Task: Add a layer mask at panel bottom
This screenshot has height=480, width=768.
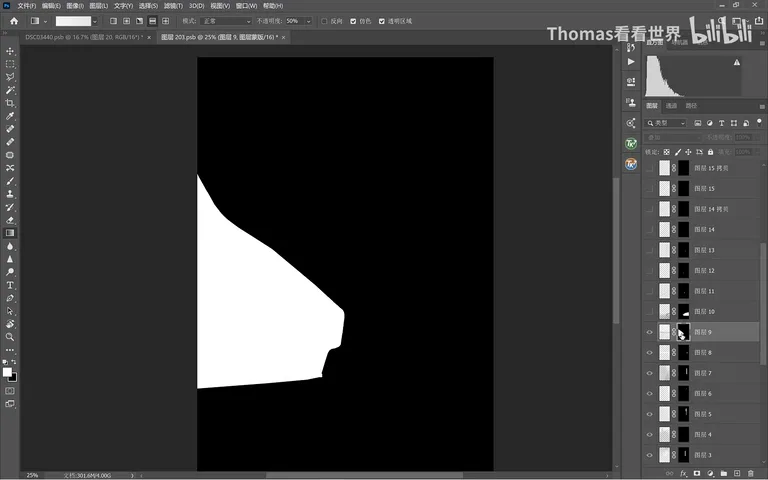Action: (696, 474)
